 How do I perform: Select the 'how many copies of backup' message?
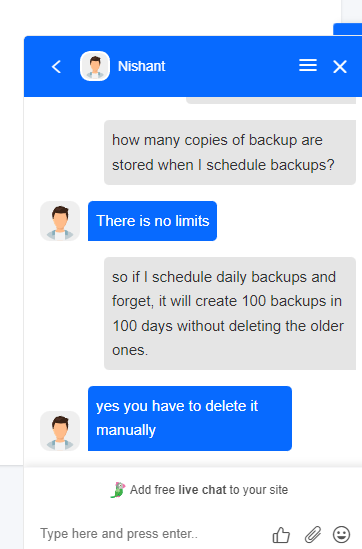tap(230, 152)
